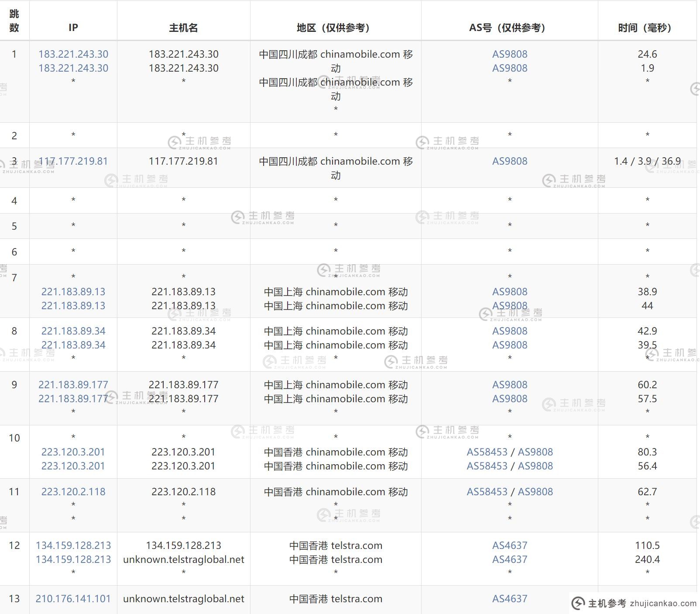This screenshot has height=614, width=700.
Task: Click the 跳数 column header
Action: (x=14, y=21)
